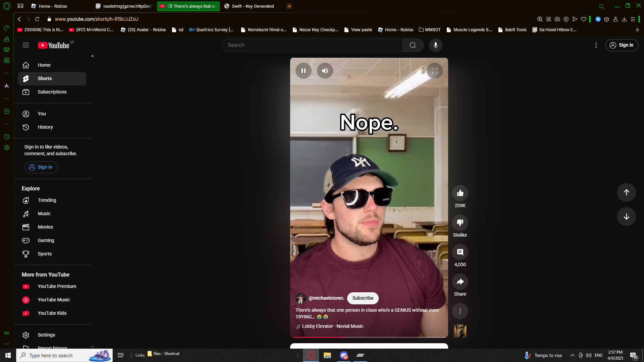Open Gaming under Explore
644x362 pixels.
[52, 240]
